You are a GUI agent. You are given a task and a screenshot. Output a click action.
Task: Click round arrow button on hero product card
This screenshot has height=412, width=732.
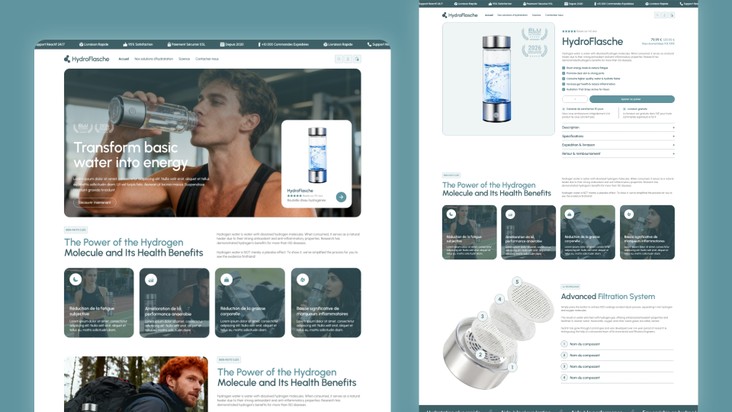click(341, 197)
